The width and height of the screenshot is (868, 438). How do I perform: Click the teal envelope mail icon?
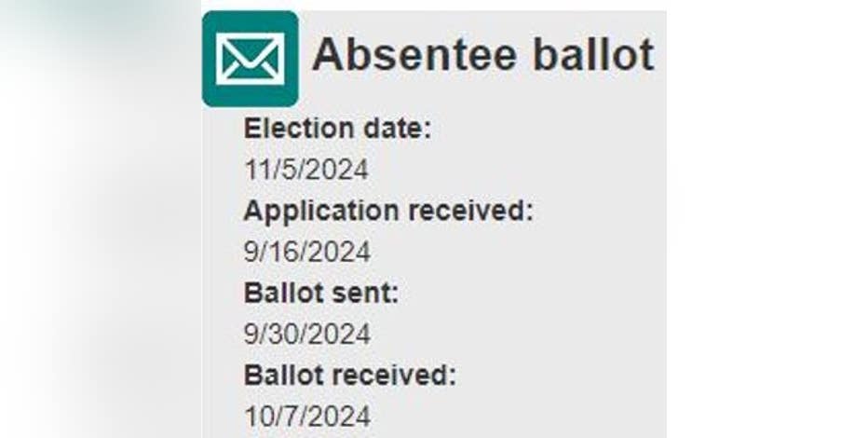click(x=250, y=59)
